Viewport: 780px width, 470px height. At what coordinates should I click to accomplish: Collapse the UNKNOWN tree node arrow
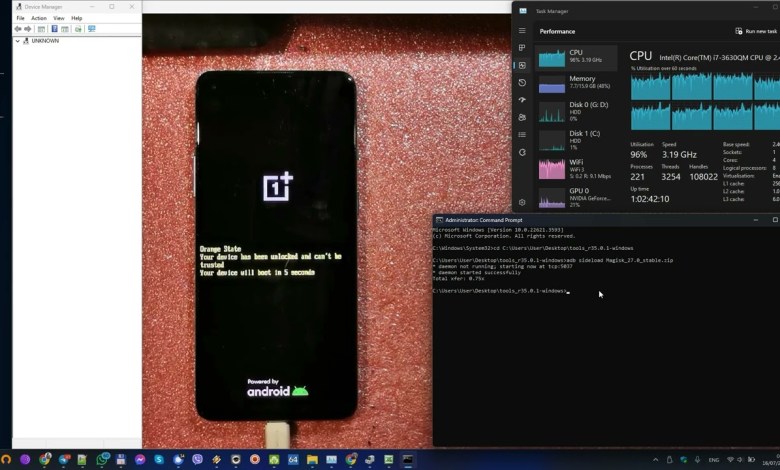(x=17, y=41)
